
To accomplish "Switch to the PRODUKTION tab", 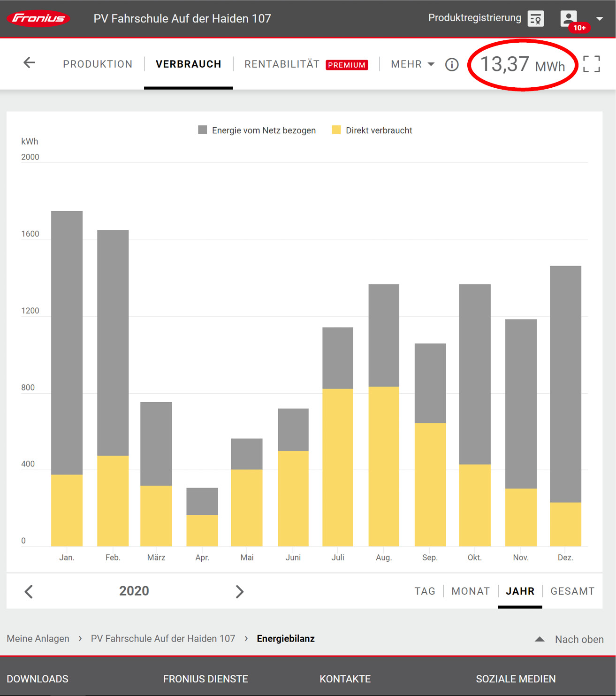I will coord(98,64).
